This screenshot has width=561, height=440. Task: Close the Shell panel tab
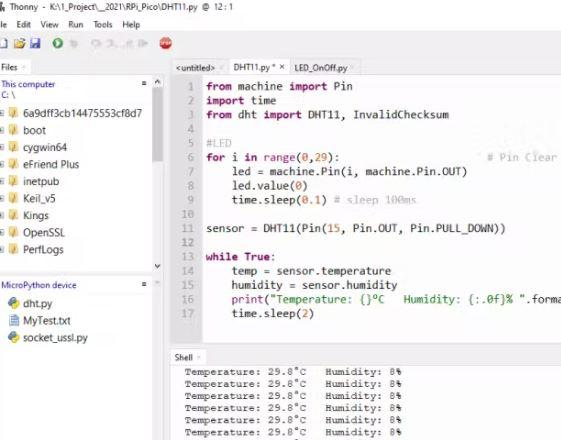pos(199,357)
